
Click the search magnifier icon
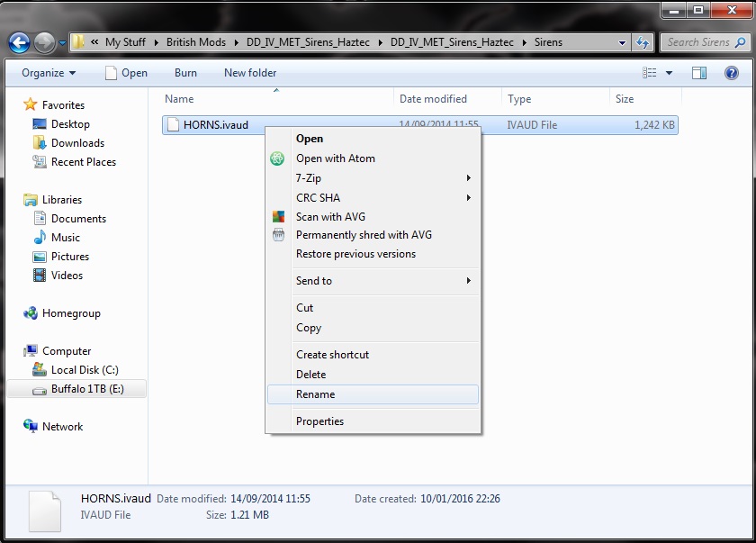click(741, 42)
